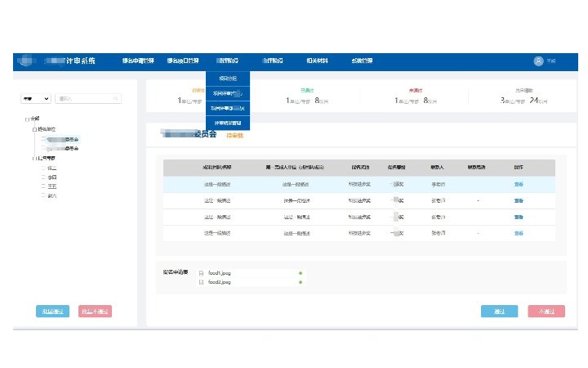Open the 相关材料 menu in top navigation
Screen dimensions: 588x368
coord(317,61)
